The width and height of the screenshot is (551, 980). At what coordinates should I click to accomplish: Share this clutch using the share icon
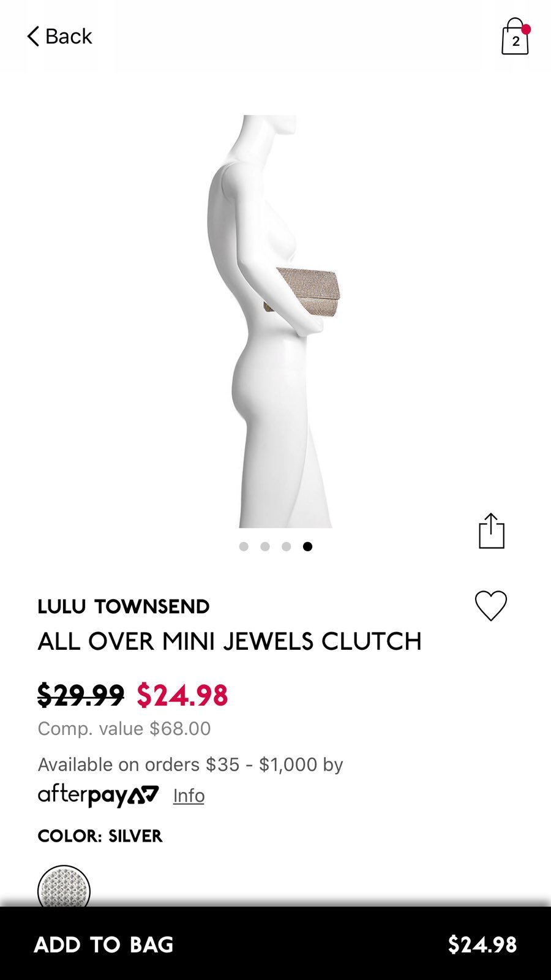492,530
